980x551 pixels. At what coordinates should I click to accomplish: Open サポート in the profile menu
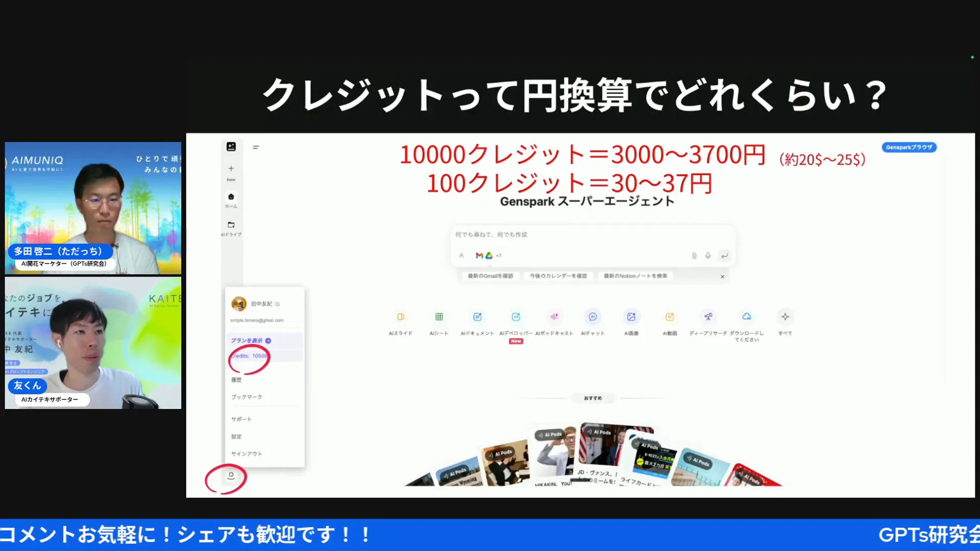(241, 419)
